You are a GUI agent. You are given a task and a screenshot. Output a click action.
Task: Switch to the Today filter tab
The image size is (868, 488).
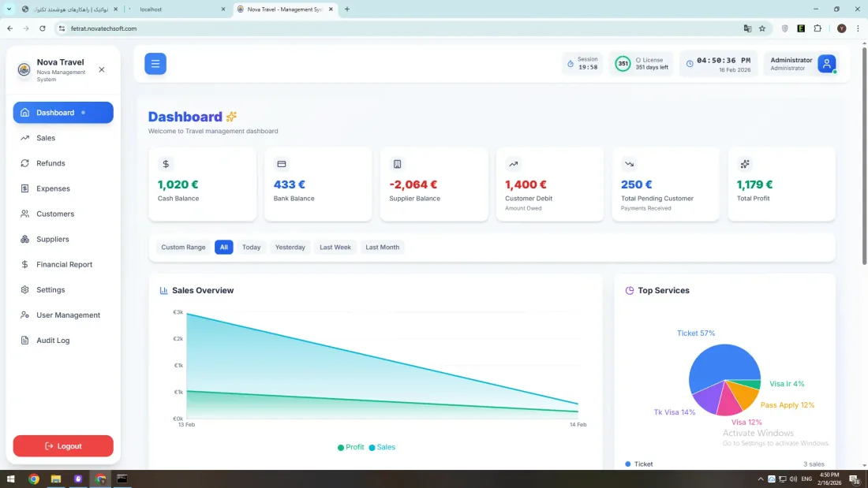[251, 247]
